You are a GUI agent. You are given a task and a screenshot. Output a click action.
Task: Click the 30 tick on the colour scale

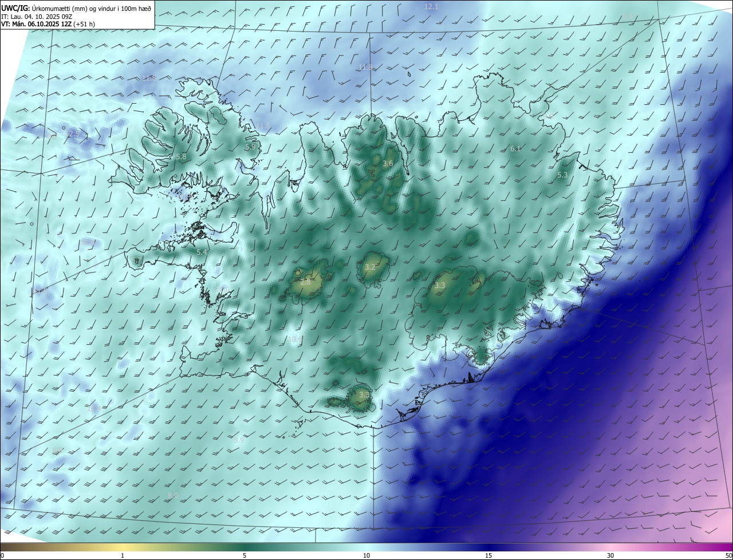[x=610, y=555]
